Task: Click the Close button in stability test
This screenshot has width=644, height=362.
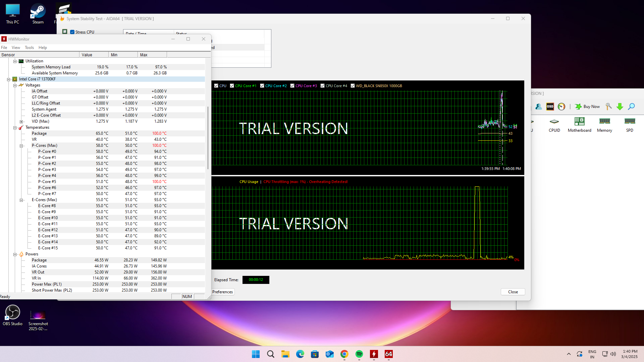Action: pyautogui.click(x=513, y=292)
